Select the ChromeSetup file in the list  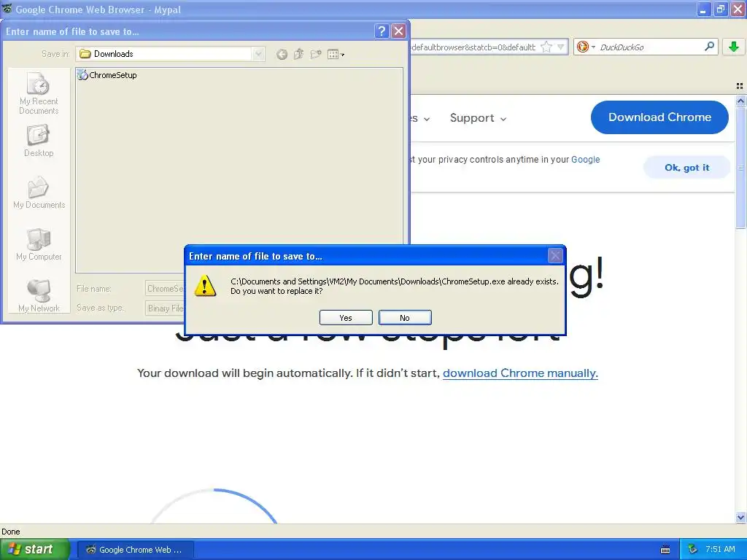pos(107,75)
